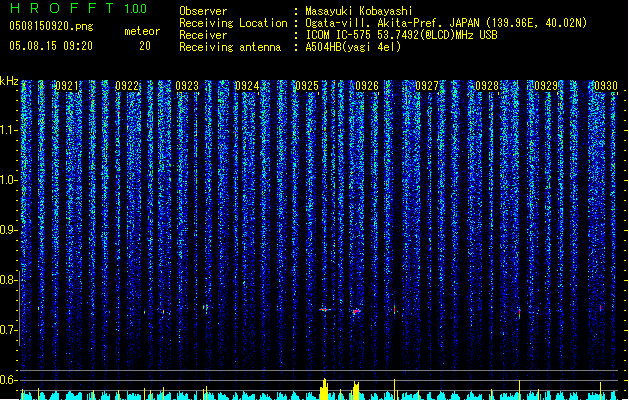Click the 0929 time marker

(546, 86)
